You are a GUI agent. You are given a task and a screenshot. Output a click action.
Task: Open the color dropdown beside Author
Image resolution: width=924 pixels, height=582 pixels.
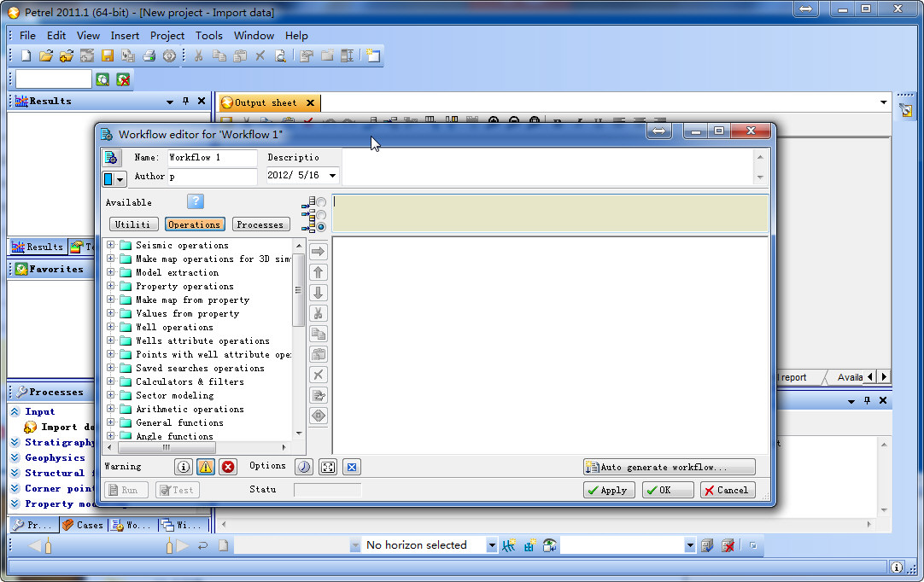pyautogui.click(x=120, y=178)
